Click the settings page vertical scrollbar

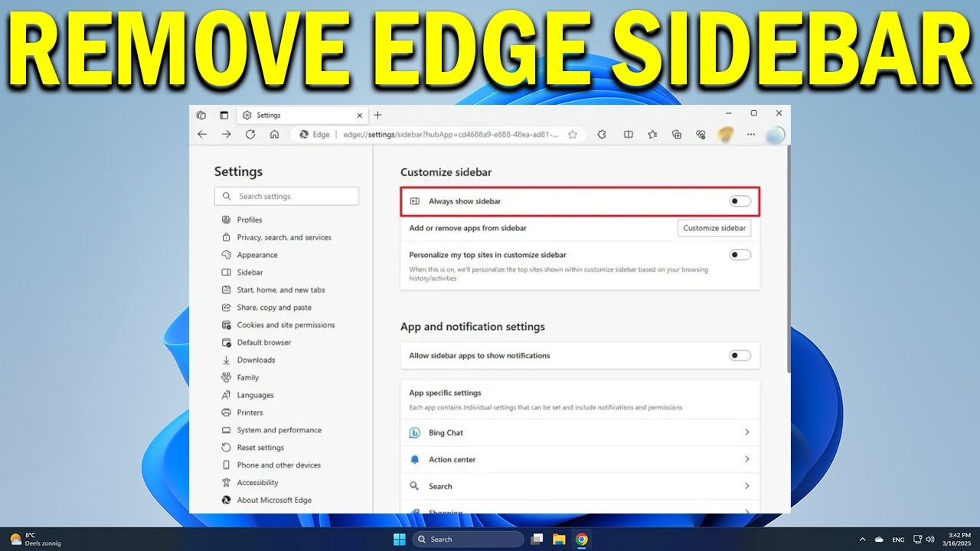coord(788,260)
